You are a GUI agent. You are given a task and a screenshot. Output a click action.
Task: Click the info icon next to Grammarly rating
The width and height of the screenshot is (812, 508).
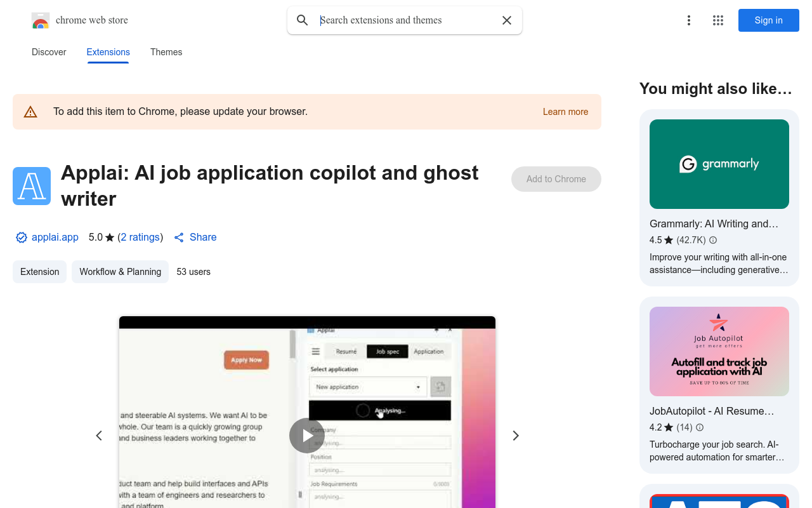point(713,240)
